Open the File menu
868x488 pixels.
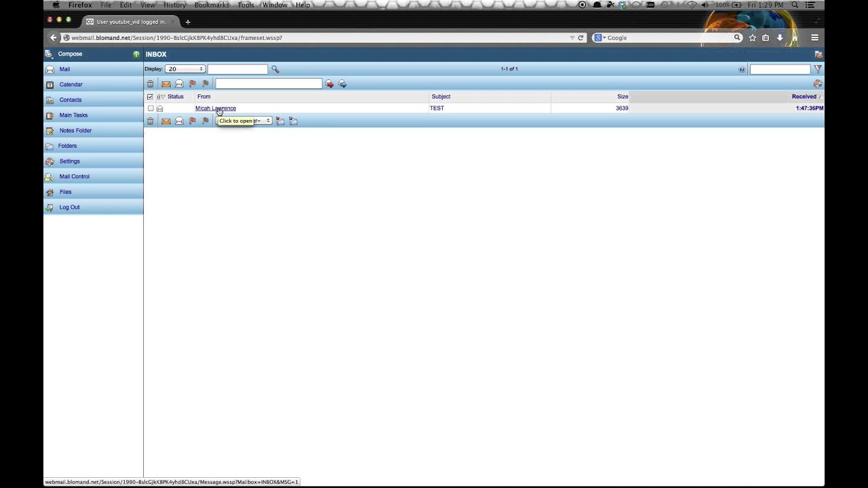coord(106,5)
